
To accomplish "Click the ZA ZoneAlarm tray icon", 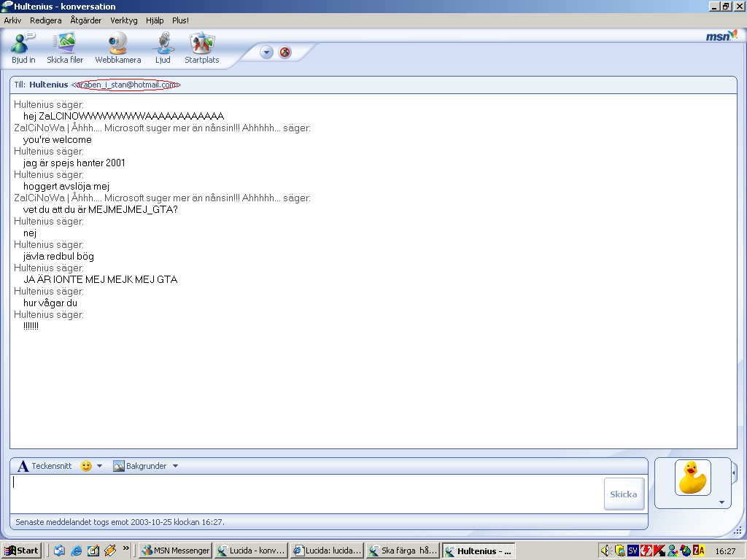I will coord(699,551).
